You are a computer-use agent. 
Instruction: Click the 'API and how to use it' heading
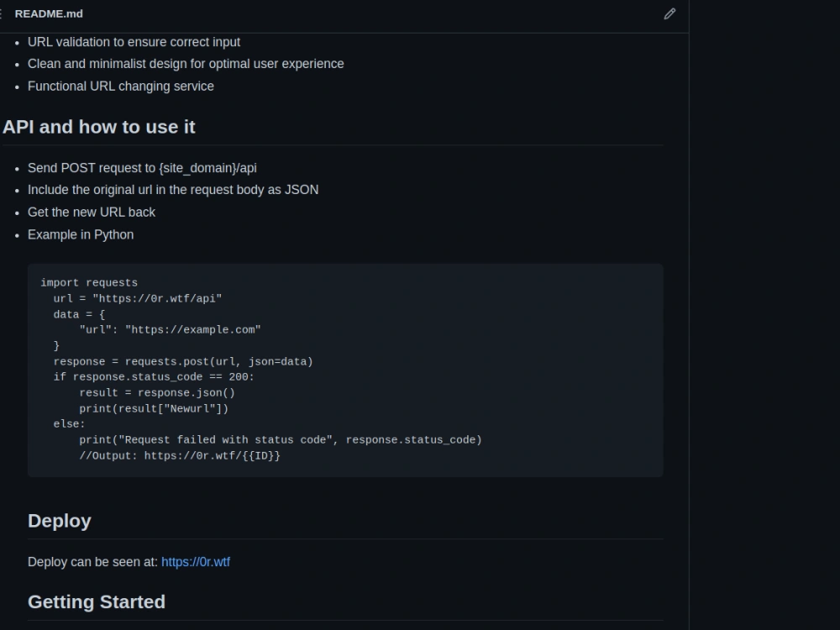coord(99,127)
